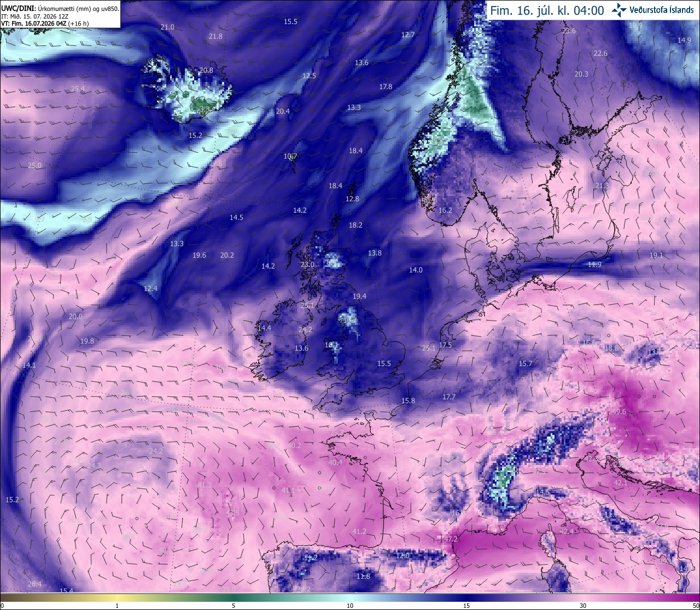Click the 15 mark on the color scale
Image resolution: width=700 pixels, height=610 pixels.
click(466, 606)
